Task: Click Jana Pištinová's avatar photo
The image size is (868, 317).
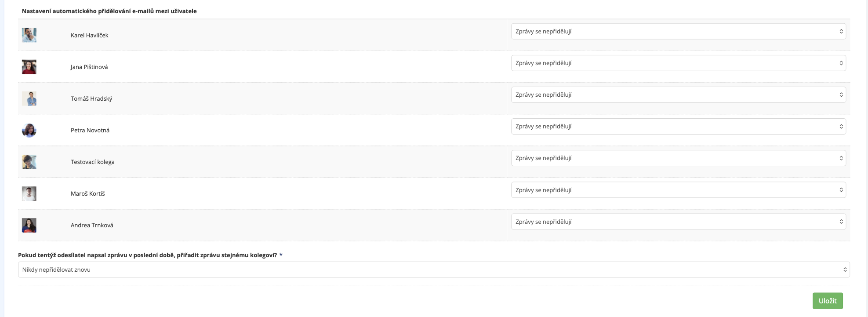Action: pos(29,67)
